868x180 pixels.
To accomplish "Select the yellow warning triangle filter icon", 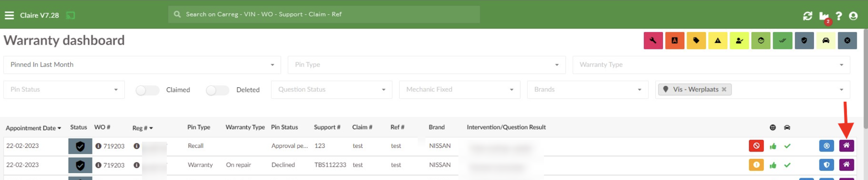I will pos(718,41).
